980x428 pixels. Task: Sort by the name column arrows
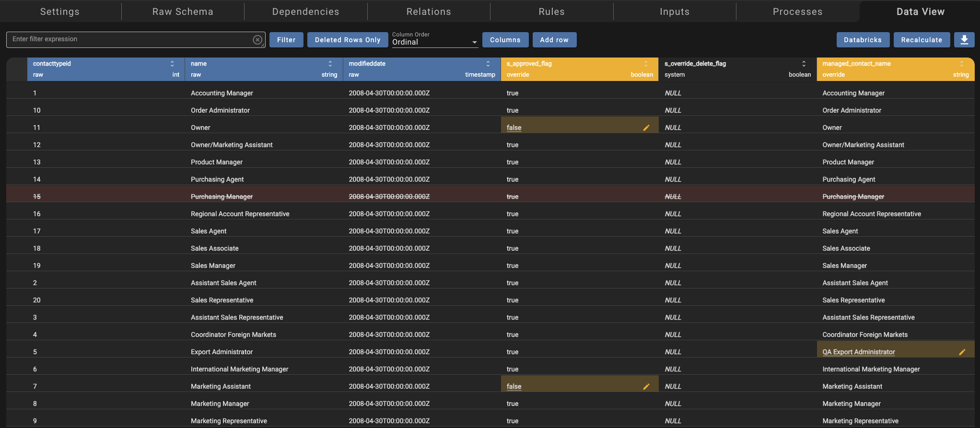pos(330,64)
